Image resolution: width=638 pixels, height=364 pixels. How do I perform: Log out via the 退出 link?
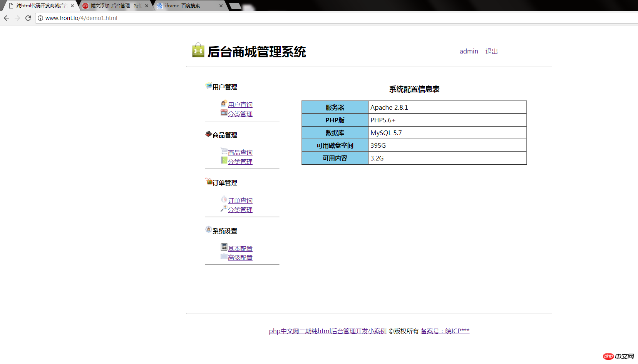coord(492,51)
